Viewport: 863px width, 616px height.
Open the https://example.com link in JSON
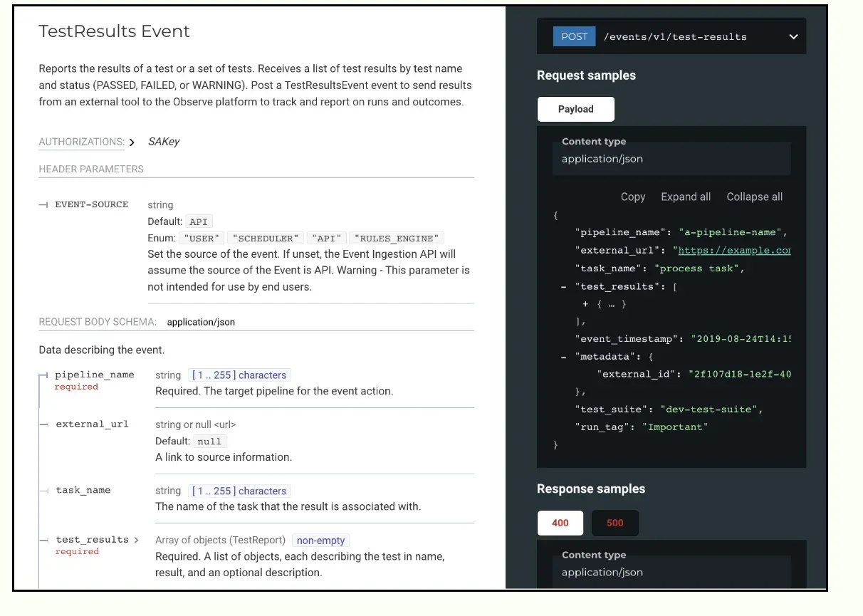734,251
